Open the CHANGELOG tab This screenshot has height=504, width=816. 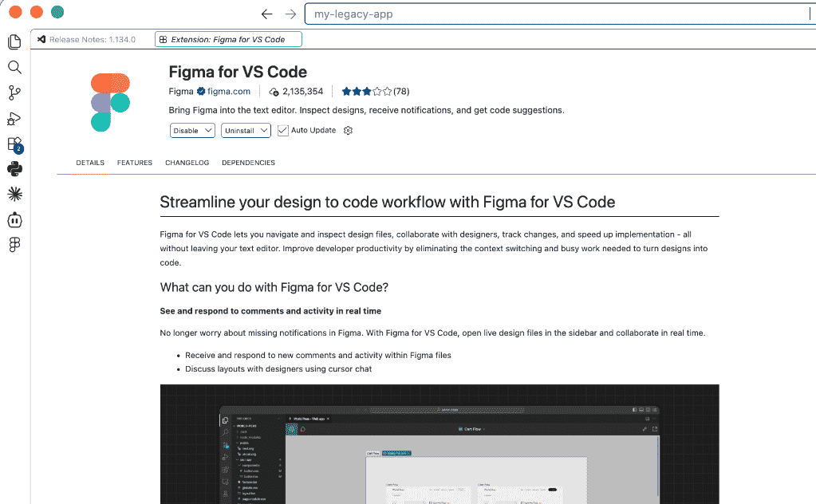click(187, 163)
